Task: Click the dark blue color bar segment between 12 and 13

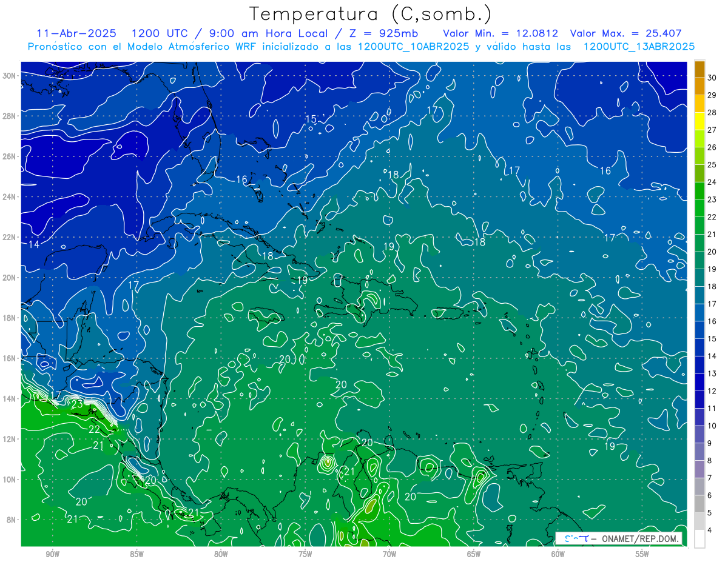Action: click(700, 382)
